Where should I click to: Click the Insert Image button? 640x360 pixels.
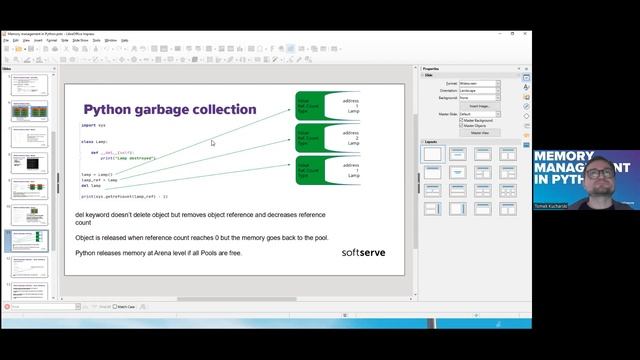point(480,106)
